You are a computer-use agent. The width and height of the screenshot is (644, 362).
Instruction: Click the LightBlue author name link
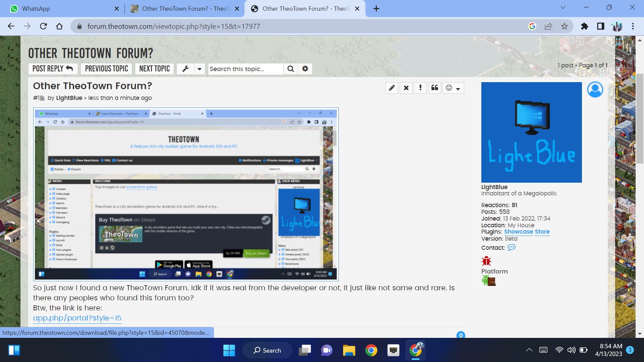(x=69, y=98)
